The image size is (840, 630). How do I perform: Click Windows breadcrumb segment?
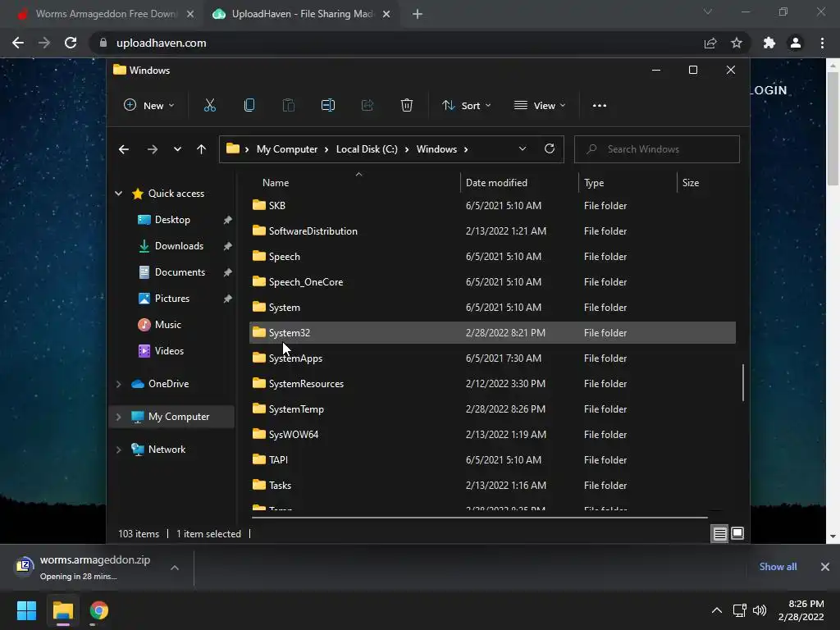coord(436,149)
